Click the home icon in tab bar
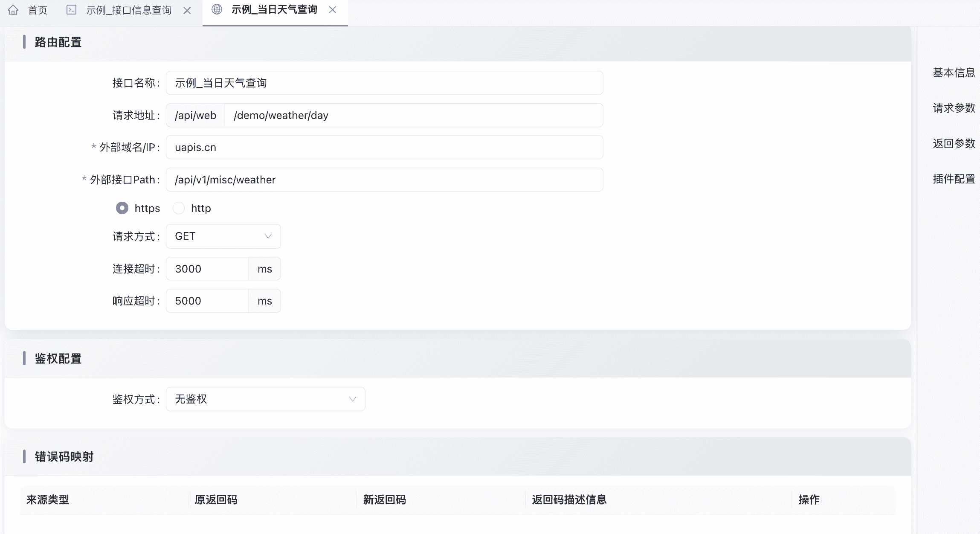Screen dimensions: 980x534 tap(13, 10)
